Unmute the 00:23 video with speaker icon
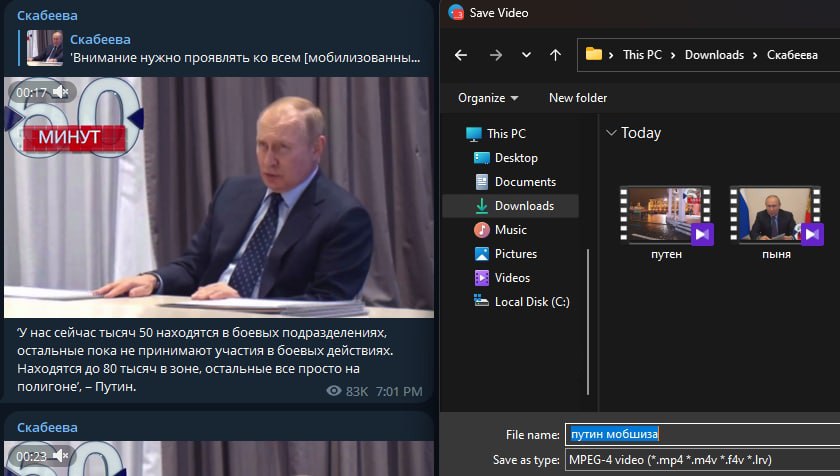The height and width of the screenshot is (476, 840). pos(61,456)
